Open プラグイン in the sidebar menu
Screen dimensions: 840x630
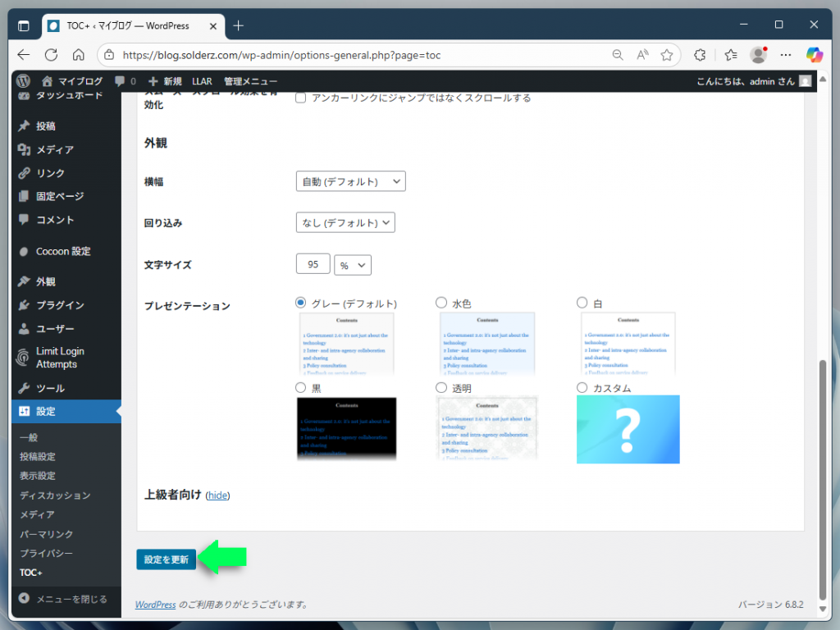click(x=59, y=305)
